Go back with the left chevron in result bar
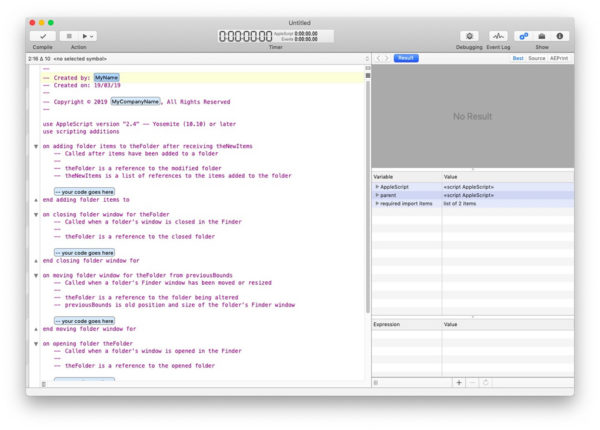This screenshot has width=600, height=430. pos(378,58)
